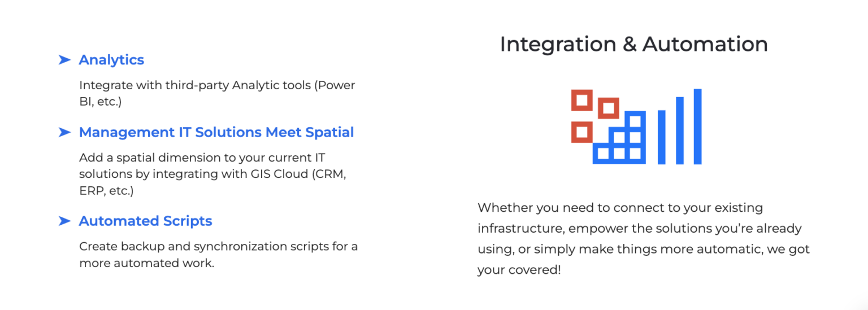Click the red square next to the blue grid
Image resolution: width=868 pixels, height=310 pixels.
tap(609, 108)
